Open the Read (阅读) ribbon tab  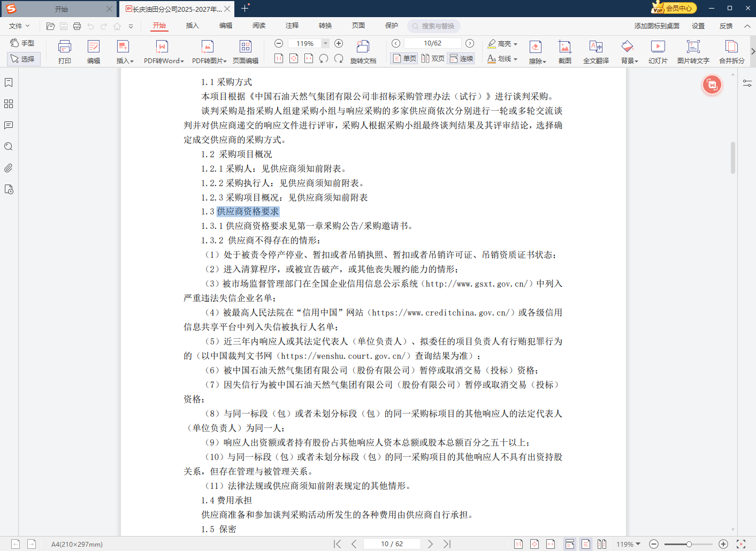259,26
